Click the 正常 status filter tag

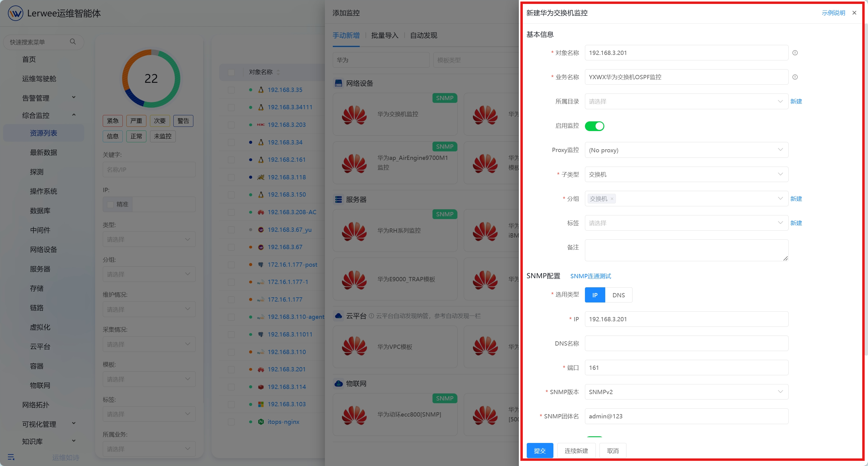(136, 136)
